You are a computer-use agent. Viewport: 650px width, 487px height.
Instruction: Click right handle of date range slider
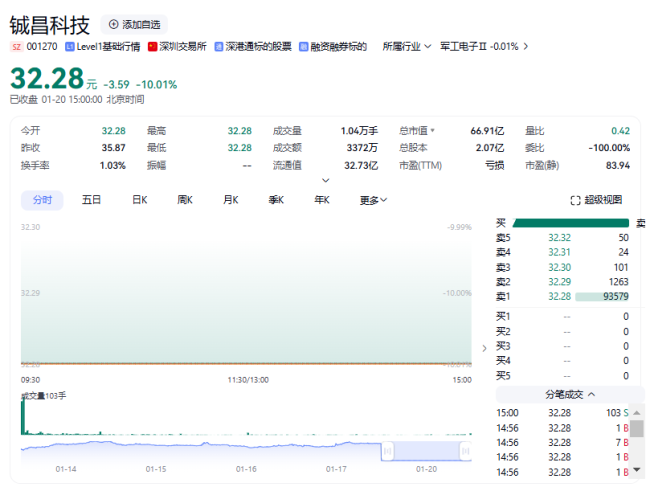466,451
